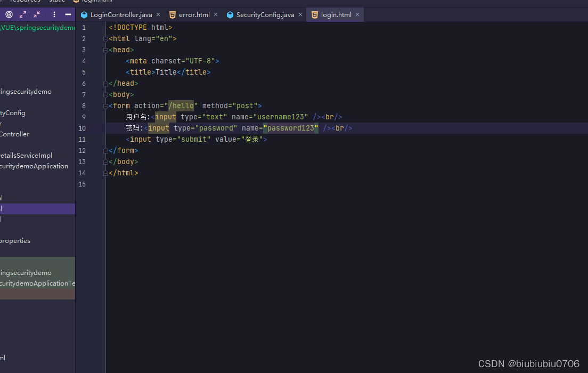Open the project panel options (three dots)
Screen dimensions: 588x373
pos(54,14)
